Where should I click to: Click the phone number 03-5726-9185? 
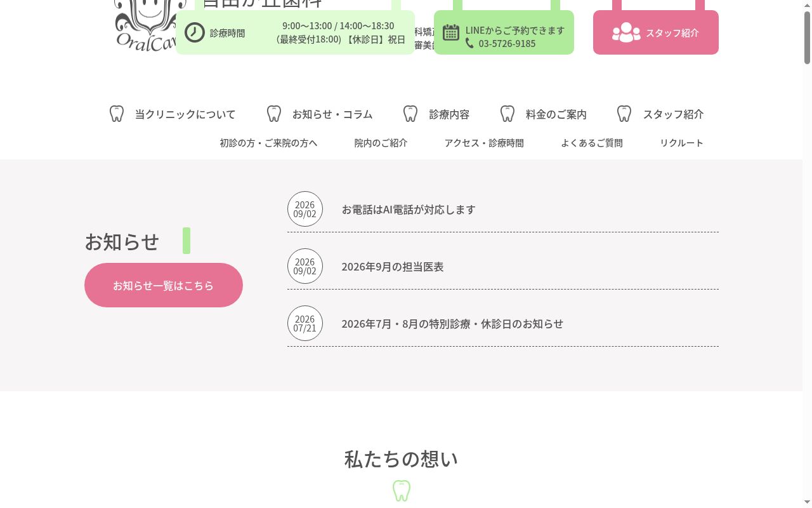(x=507, y=44)
